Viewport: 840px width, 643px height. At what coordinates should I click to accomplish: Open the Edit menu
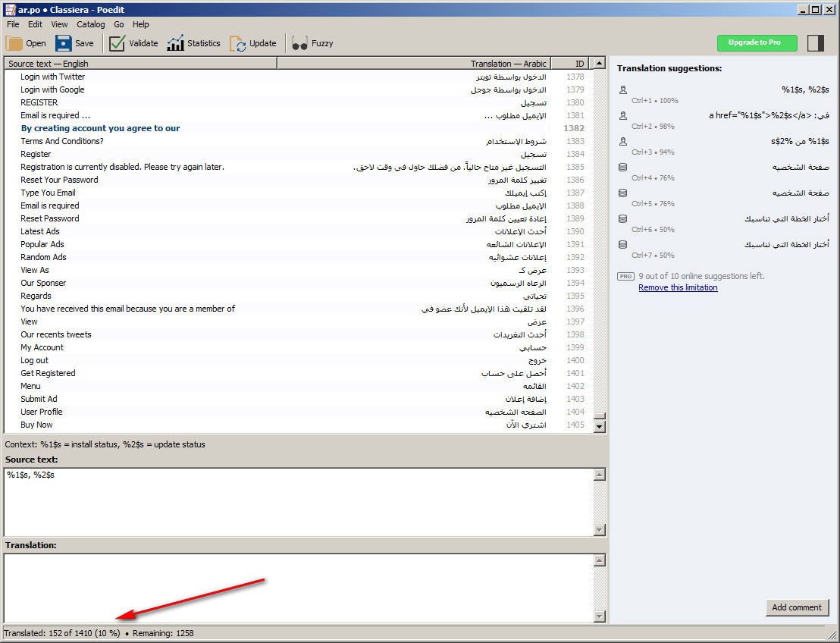[x=35, y=24]
